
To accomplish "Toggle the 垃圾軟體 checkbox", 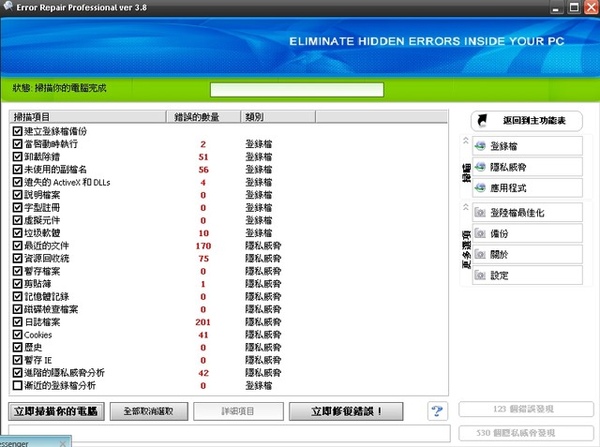I will point(17,233).
